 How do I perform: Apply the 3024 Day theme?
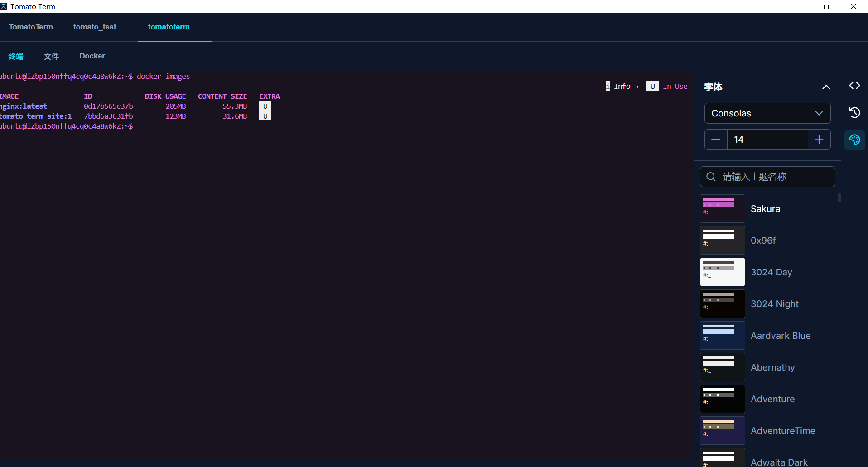[x=771, y=272]
